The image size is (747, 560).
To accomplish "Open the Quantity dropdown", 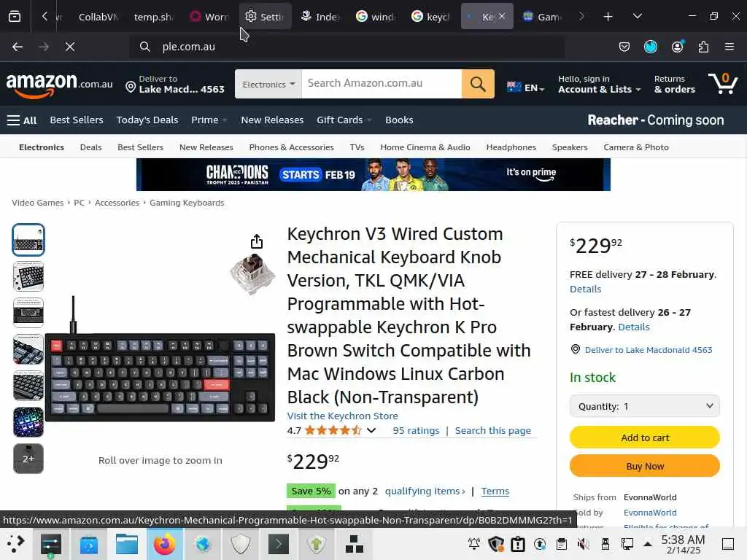I will point(645,406).
